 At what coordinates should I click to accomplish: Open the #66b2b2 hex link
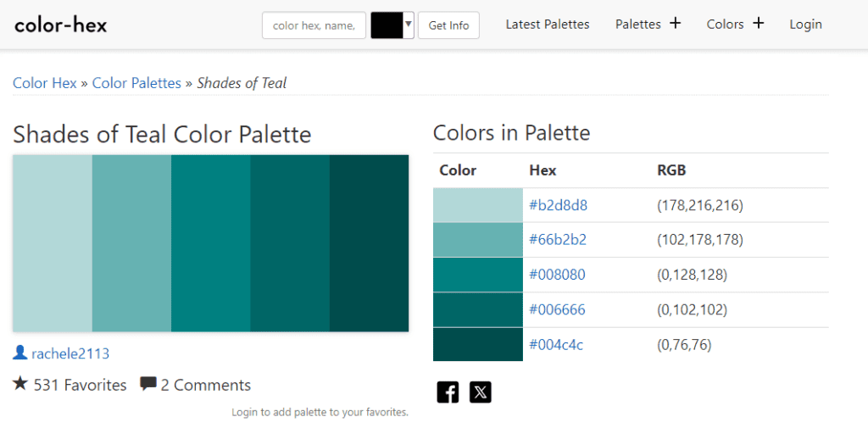[x=558, y=240]
